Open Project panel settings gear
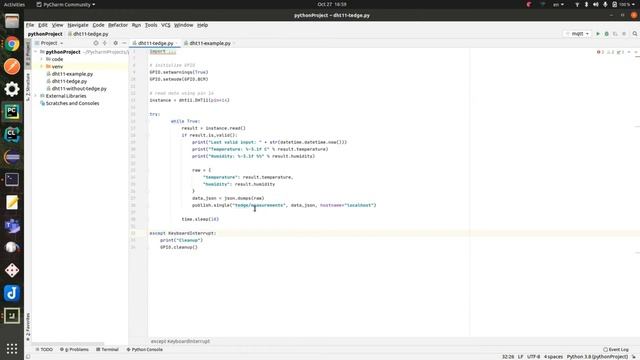 coord(116,43)
